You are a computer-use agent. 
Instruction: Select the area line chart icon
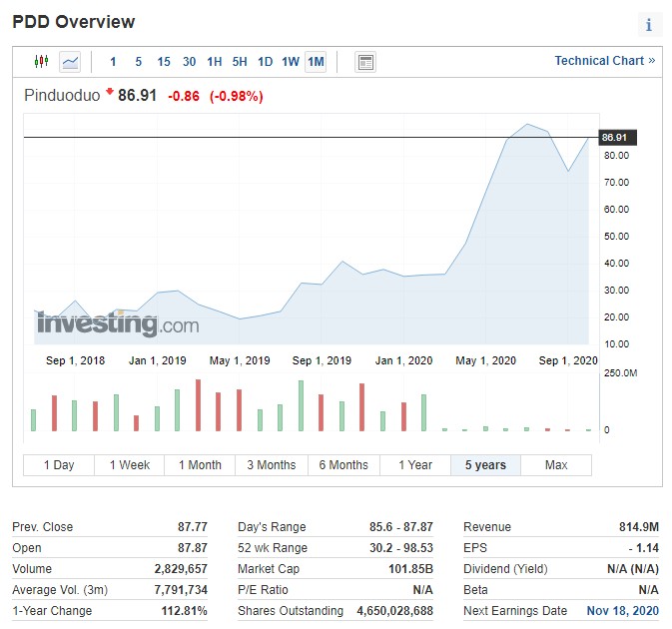pos(70,62)
